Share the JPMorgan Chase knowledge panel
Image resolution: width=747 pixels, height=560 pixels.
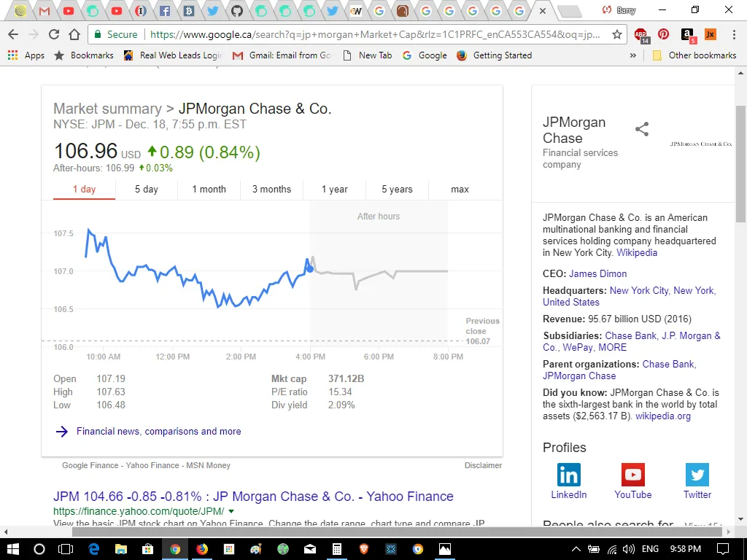[x=642, y=129]
